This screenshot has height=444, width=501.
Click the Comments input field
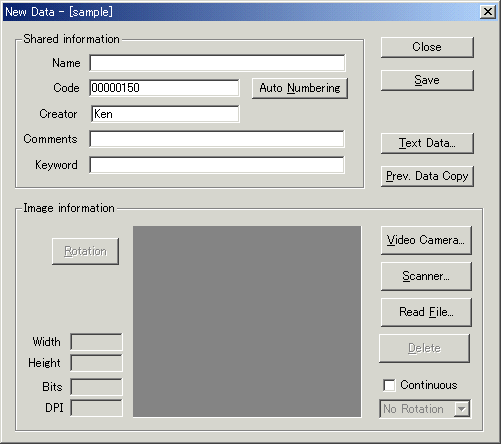pos(217,139)
